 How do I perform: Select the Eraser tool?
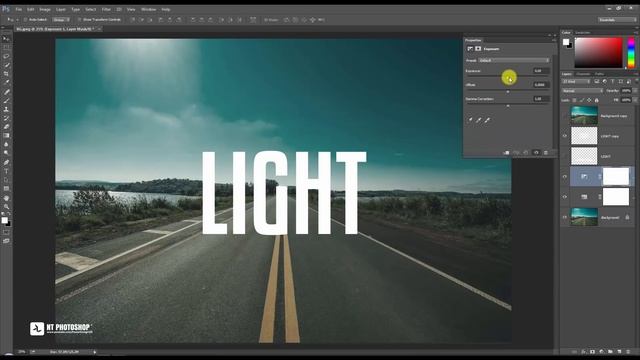[6, 127]
